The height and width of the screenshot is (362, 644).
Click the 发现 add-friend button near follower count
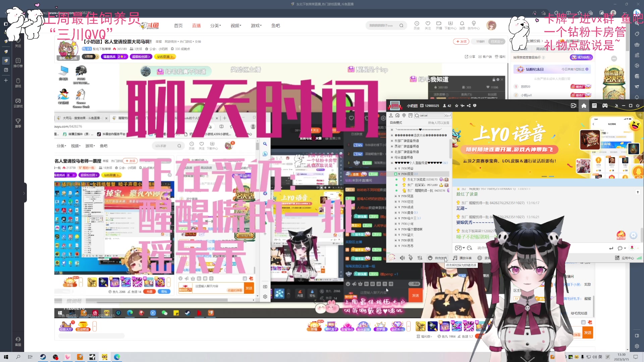461,42
